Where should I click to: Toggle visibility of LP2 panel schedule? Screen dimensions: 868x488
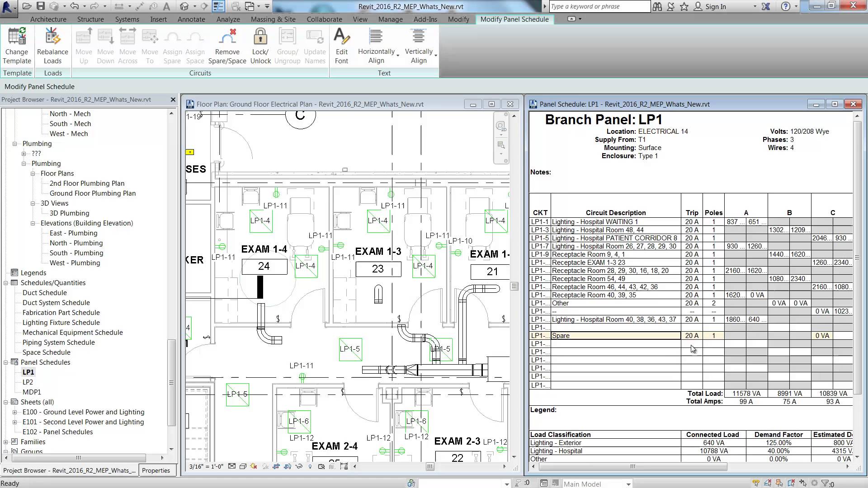[28, 382]
